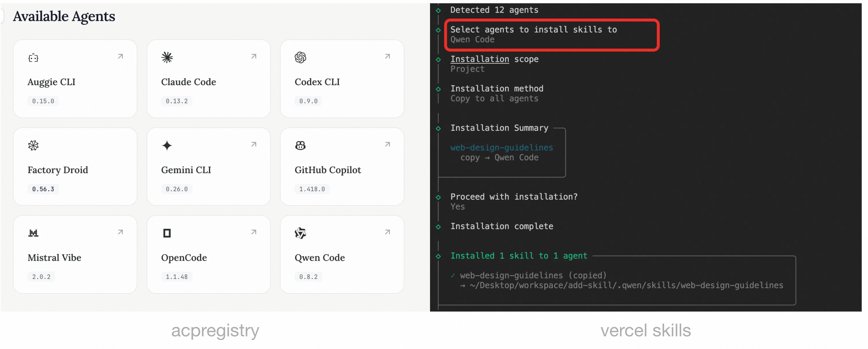Click the Codex CLI logo icon
The height and width of the screenshot is (349, 868).
tap(300, 57)
